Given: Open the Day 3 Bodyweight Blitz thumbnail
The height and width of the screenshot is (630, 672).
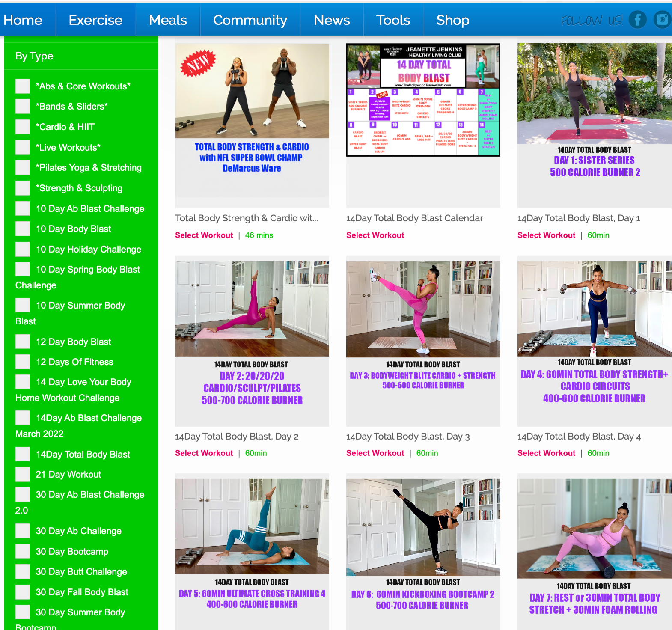Looking at the screenshot, I should 423,341.
